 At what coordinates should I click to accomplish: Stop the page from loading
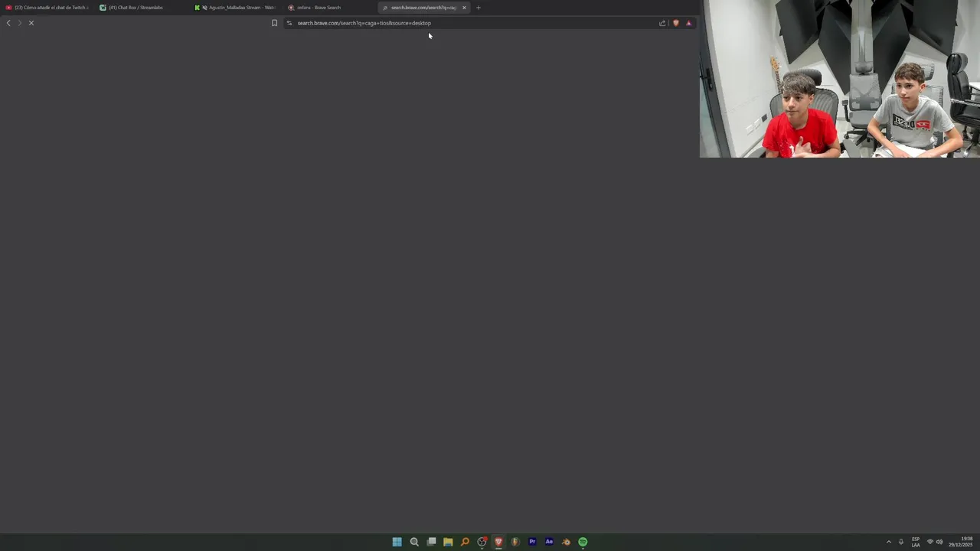point(31,23)
